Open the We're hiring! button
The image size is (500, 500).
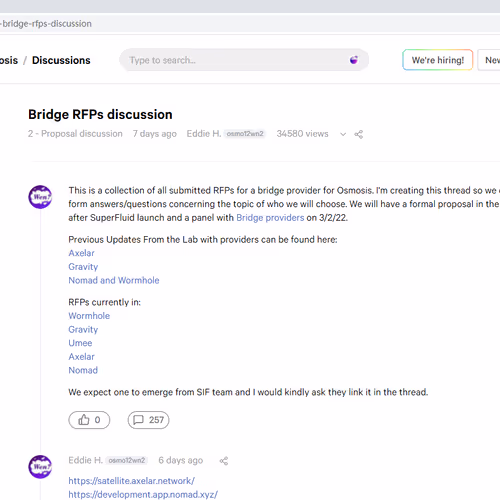pos(438,60)
